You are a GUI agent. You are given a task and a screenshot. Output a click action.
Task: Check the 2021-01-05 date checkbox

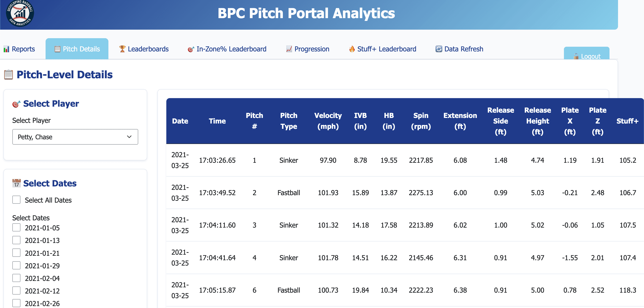pyautogui.click(x=16, y=227)
